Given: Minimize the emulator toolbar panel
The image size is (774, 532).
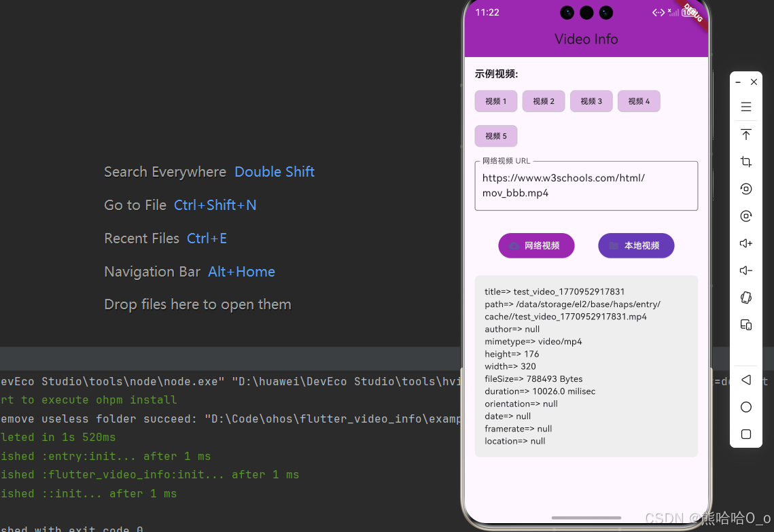Looking at the screenshot, I should [738, 82].
